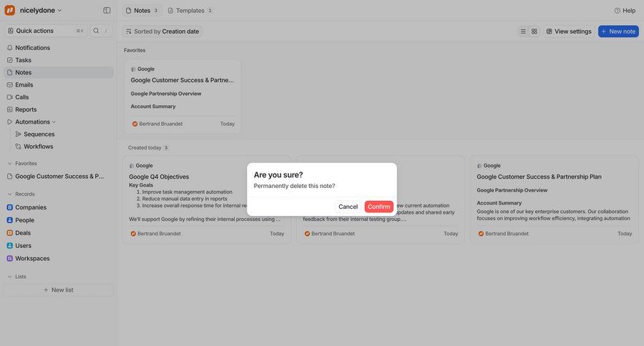Open Calls in sidebar

(x=59, y=97)
